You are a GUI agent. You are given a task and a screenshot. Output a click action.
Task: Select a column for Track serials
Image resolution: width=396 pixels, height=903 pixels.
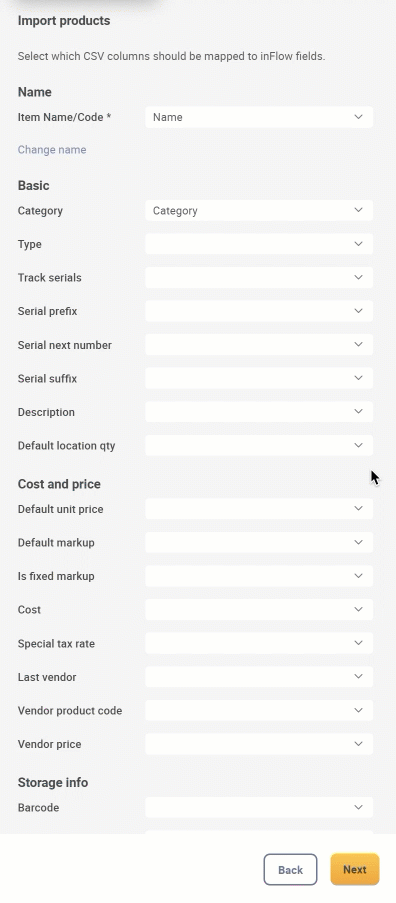click(x=259, y=277)
